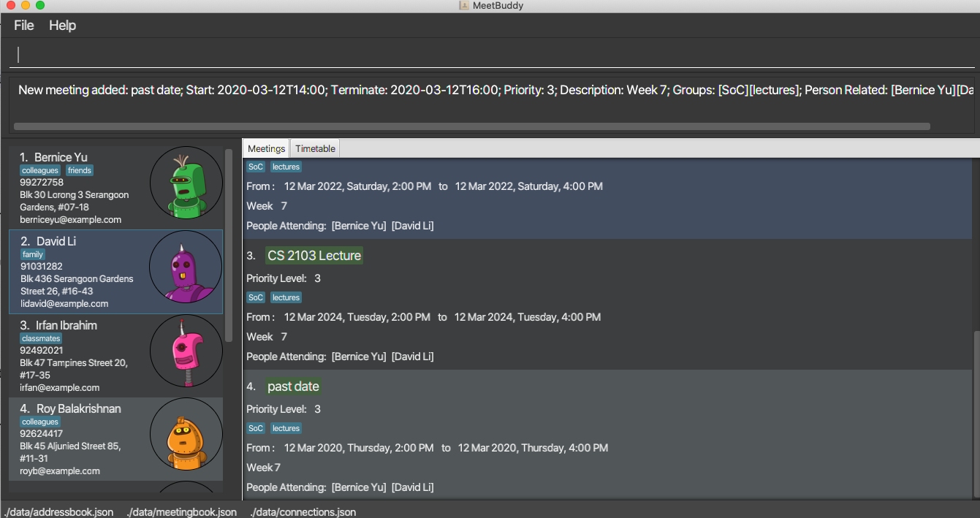This screenshot has width=980, height=518.
Task: Click the family tag under David Li
Action: click(33, 254)
